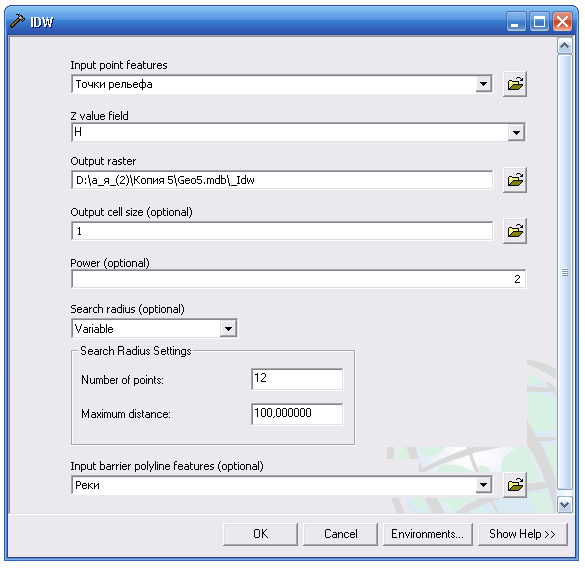Expand the barrier polyline Реки dropdown
Viewport: 585px width, 568px height.
click(x=484, y=485)
